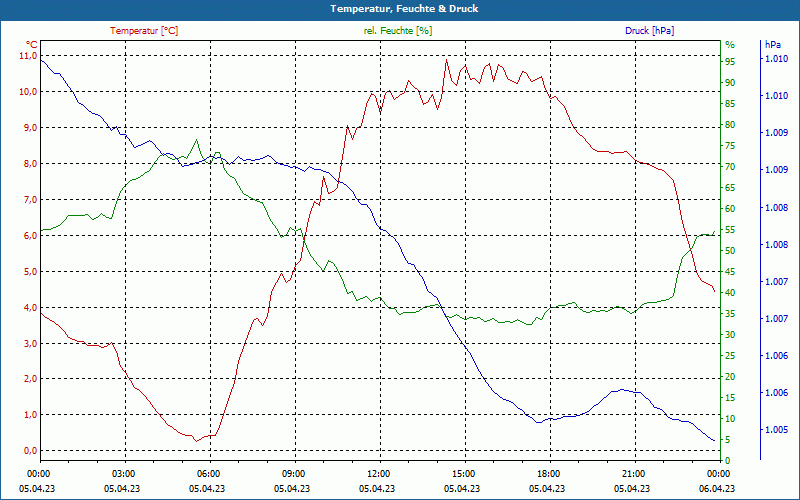
Task: Click the "12:00" time axis label
Action: click(x=378, y=473)
